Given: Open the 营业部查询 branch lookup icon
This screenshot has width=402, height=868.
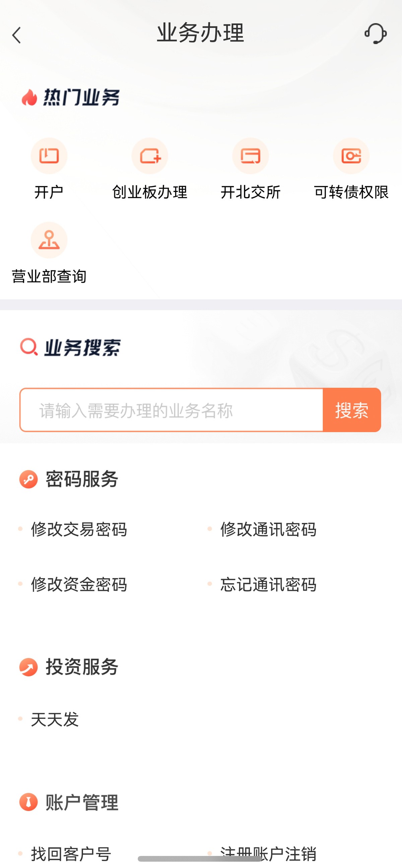Looking at the screenshot, I should click(x=49, y=240).
